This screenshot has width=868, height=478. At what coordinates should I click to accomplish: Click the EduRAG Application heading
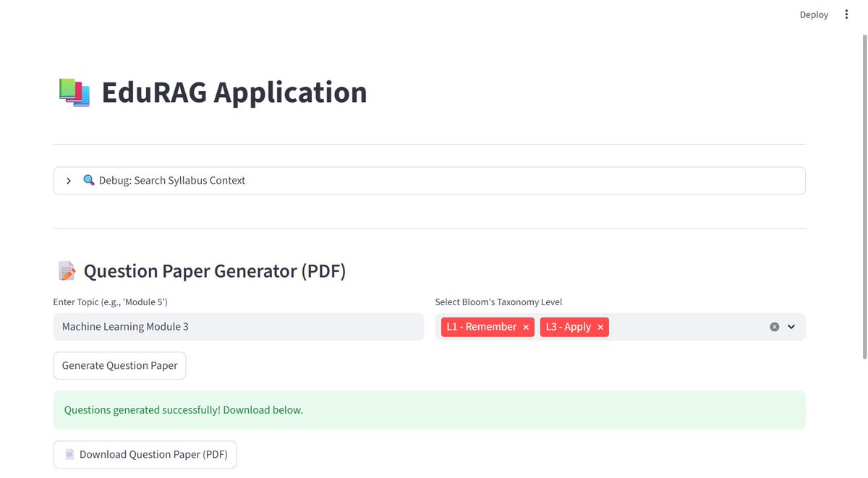[x=234, y=93]
